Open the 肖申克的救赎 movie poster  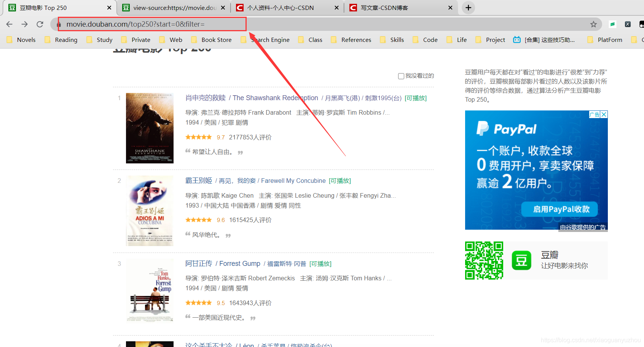pyautogui.click(x=150, y=128)
